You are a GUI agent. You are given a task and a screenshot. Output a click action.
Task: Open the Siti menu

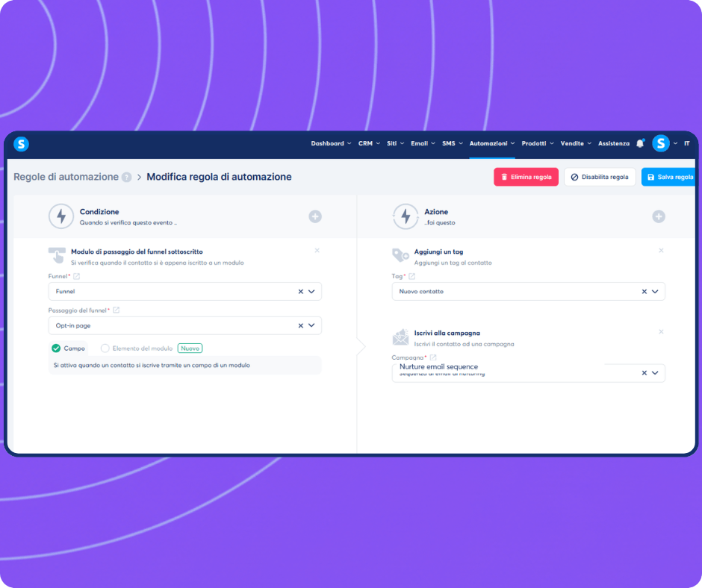(395, 144)
